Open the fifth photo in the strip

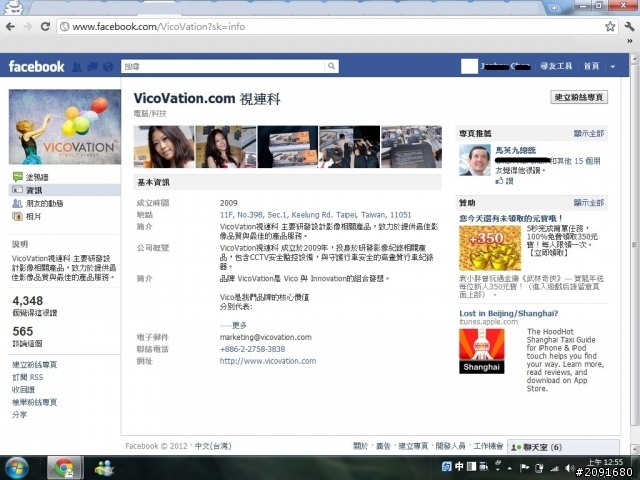411,147
